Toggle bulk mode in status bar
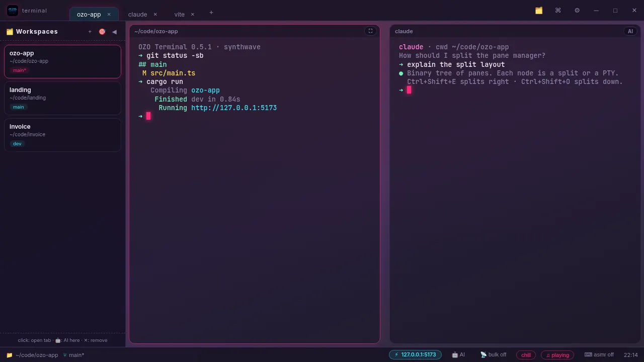The height and width of the screenshot is (362, 644). 493,354
